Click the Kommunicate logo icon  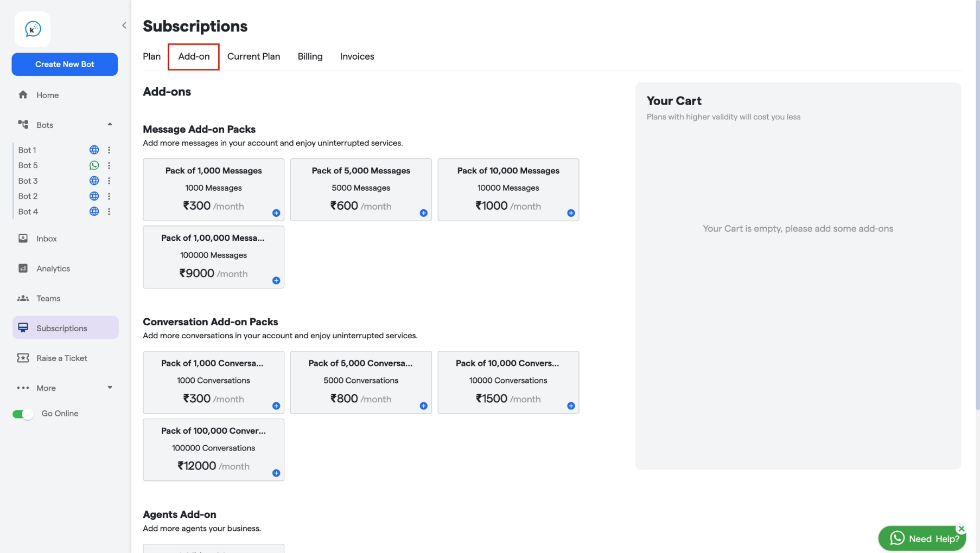tap(33, 29)
